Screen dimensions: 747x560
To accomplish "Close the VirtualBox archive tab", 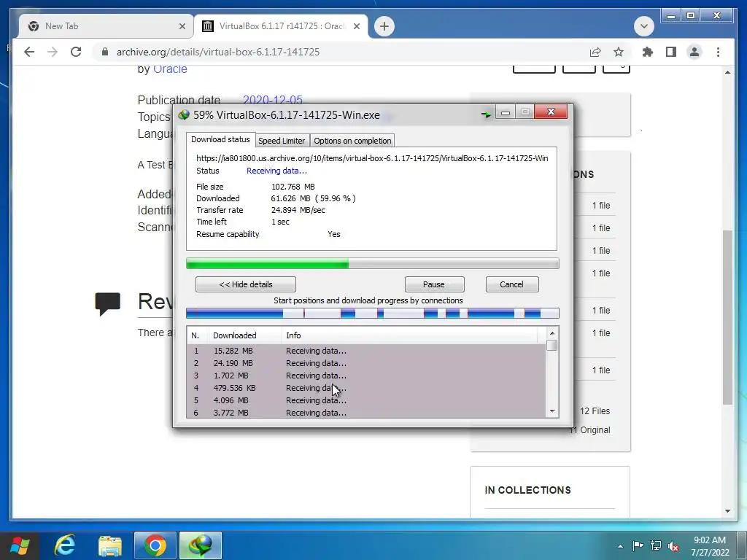I will pyautogui.click(x=356, y=26).
